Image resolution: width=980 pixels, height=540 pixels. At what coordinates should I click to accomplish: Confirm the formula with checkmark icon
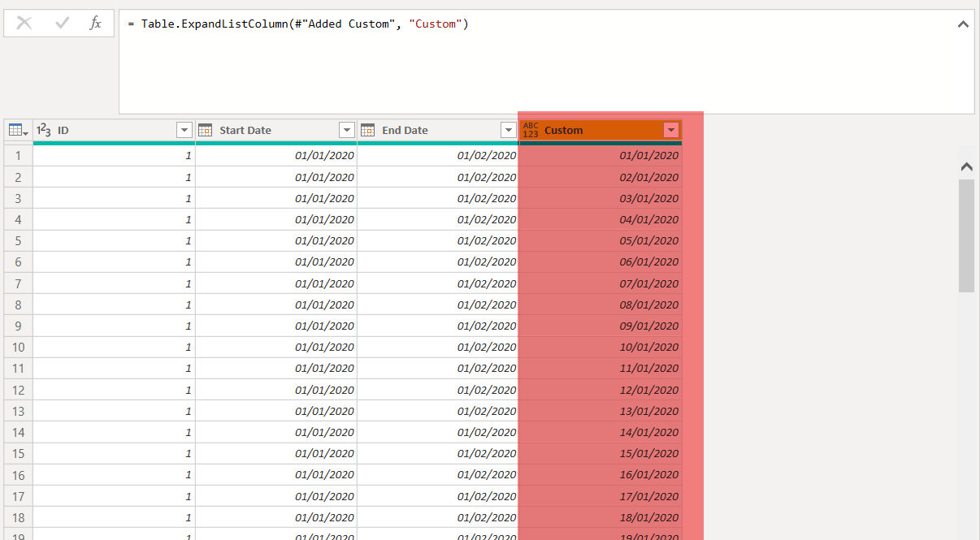point(62,24)
